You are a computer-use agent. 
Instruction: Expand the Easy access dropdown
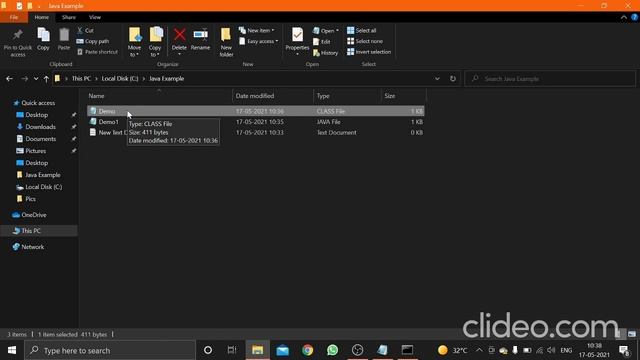click(x=259, y=41)
